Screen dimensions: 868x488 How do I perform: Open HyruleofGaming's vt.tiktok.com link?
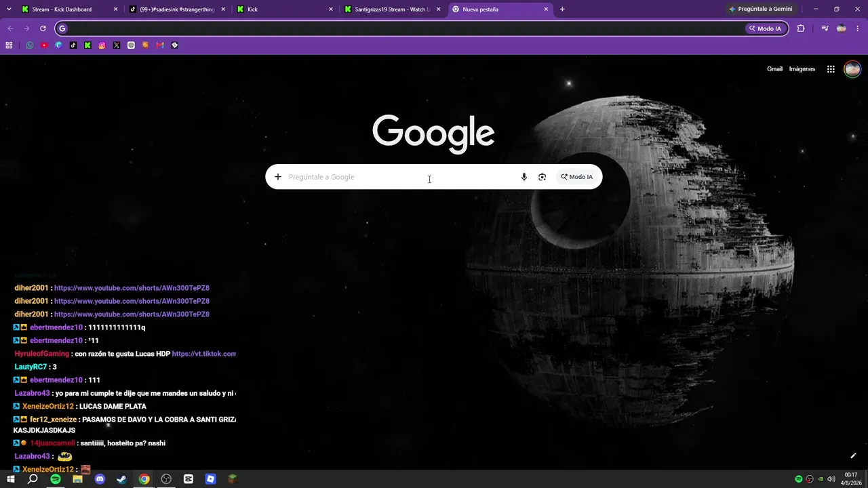click(x=204, y=354)
